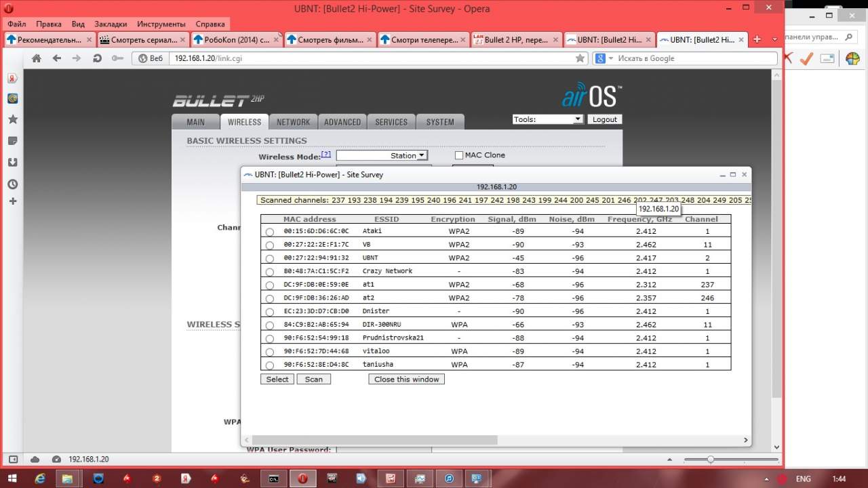The width and height of the screenshot is (868, 488).
Task: Switch to РобоКоп (2014) browser tab
Action: tap(235, 39)
